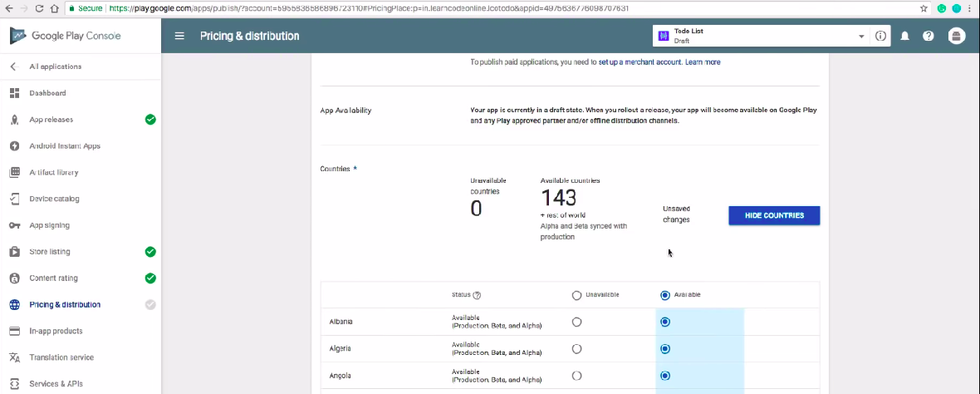
Task: Open the account avatar icon
Action: pyautogui.click(x=957, y=37)
